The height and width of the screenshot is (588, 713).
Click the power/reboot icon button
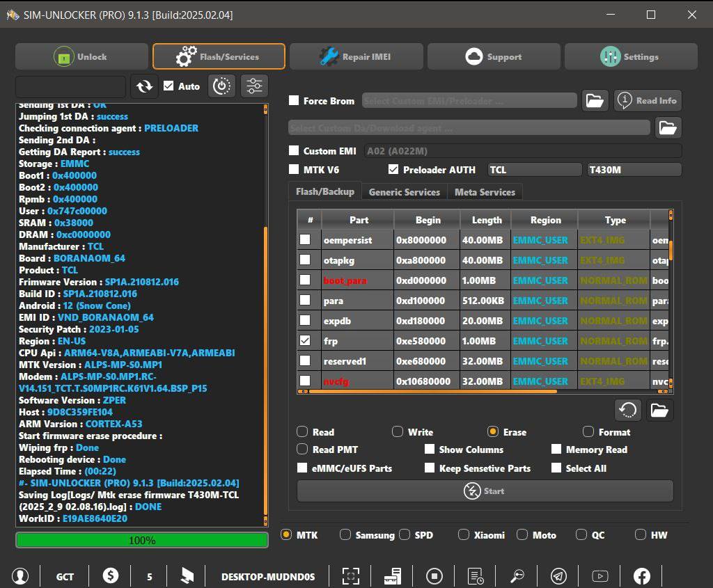click(x=221, y=86)
